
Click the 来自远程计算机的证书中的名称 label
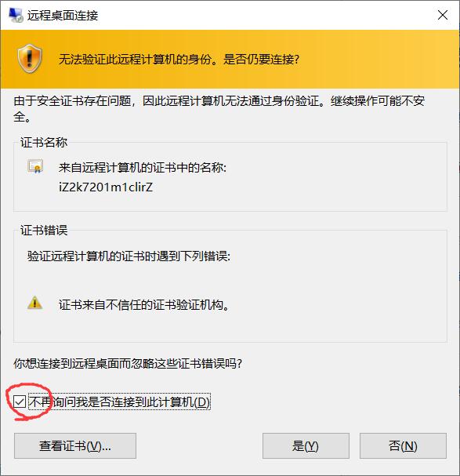click(143, 167)
